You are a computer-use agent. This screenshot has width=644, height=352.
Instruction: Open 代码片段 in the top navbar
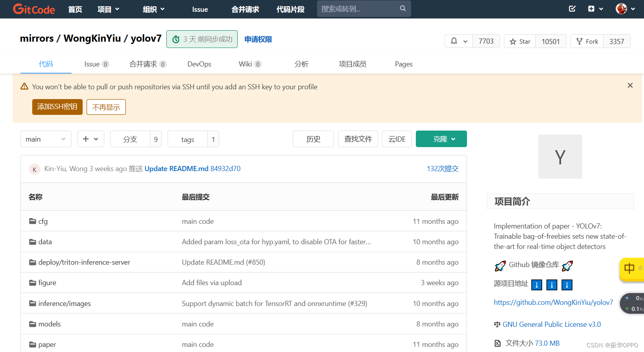point(290,9)
